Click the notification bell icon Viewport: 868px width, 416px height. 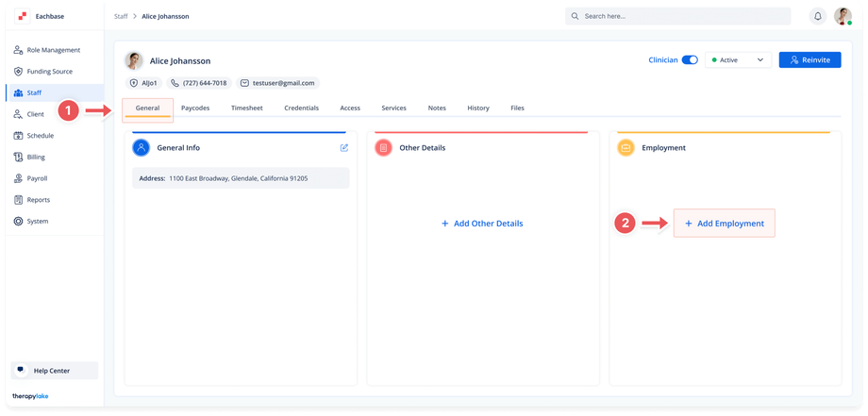[x=817, y=16]
